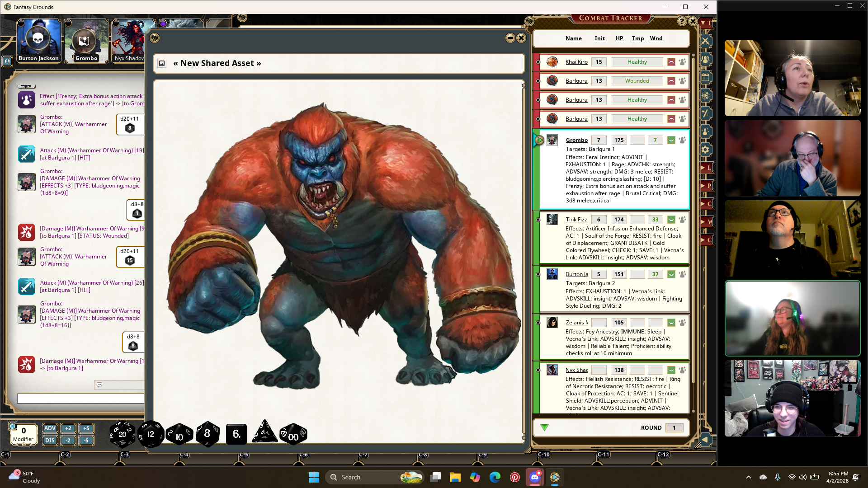Collapse Tink Fizz's green section toggle
This screenshot has height=488, width=868.
coord(671,220)
